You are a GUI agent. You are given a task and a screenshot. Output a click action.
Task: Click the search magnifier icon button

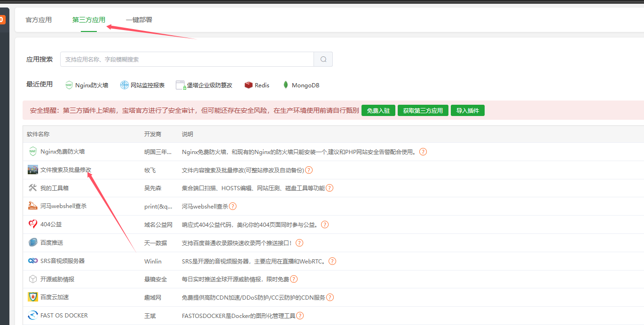tap(323, 59)
